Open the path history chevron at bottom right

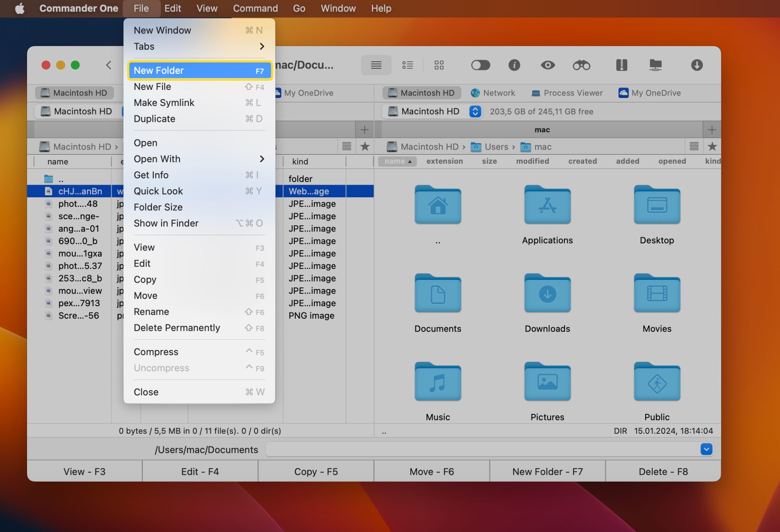(706, 449)
